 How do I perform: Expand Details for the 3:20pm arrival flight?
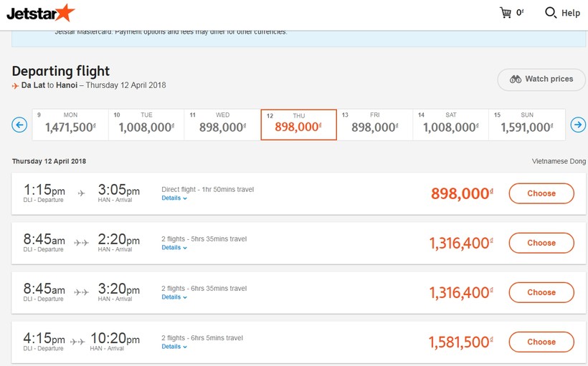coord(174,297)
